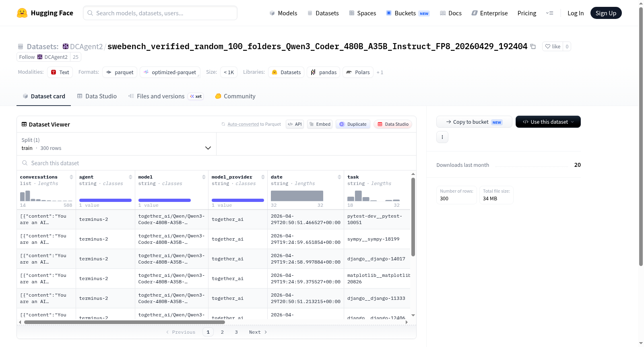
Task: Select the pandas library tag
Action: [324, 72]
